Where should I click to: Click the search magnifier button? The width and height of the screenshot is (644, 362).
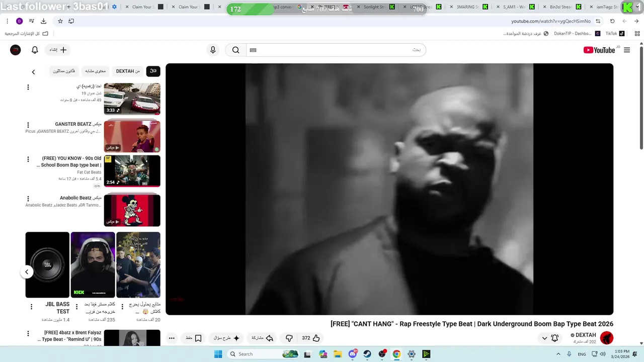click(x=235, y=50)
